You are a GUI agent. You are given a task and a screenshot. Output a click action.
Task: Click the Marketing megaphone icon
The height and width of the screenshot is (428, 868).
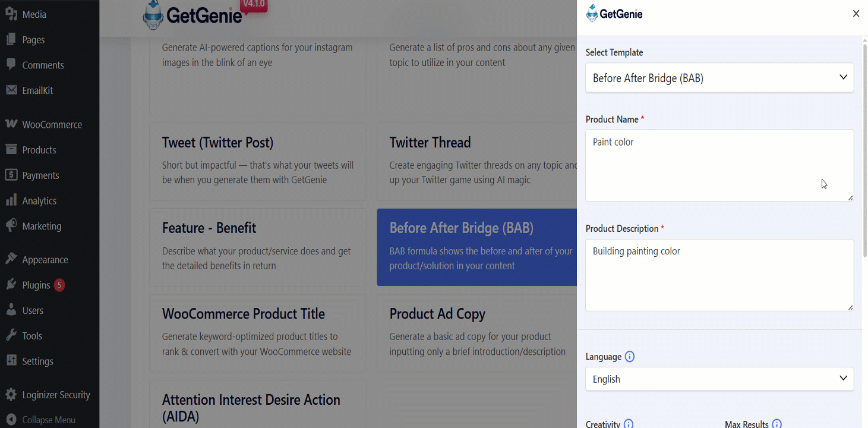point(11,226)
